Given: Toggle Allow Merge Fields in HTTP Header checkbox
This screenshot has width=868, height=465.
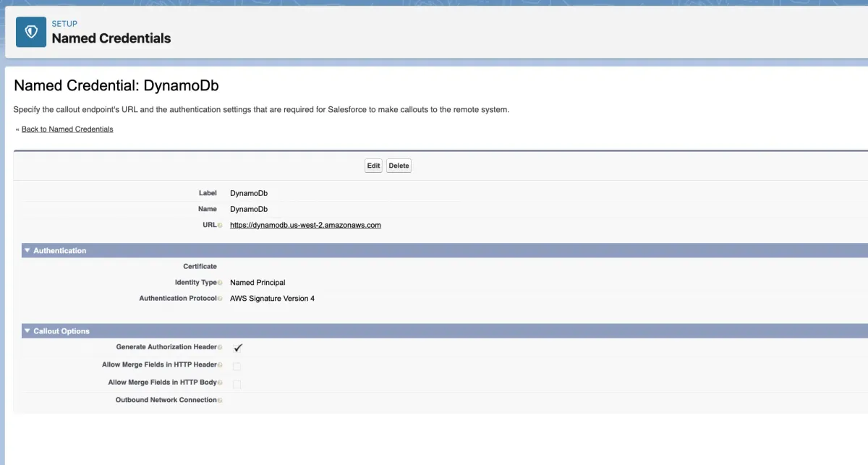Looking at the screenshot, I should [237, 366].
